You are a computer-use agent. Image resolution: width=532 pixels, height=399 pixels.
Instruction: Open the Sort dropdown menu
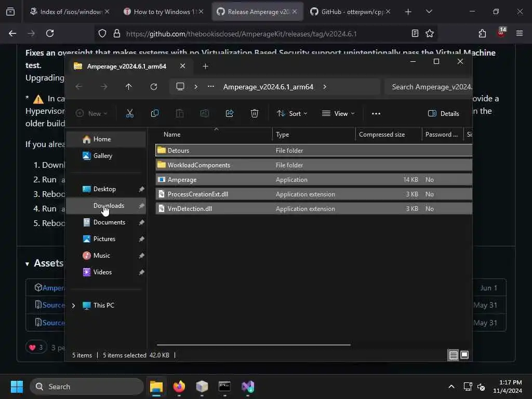(x=292, y=113)
